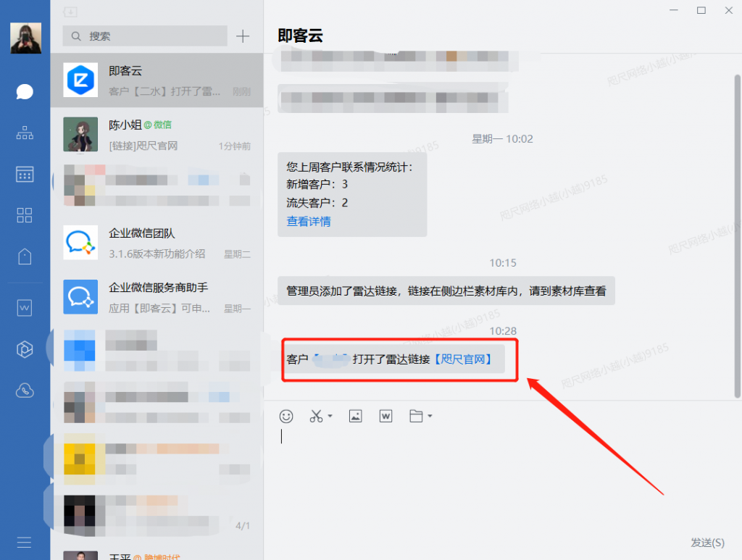
Task: Click the import arrow icon above search
Action: coord(70,12)
